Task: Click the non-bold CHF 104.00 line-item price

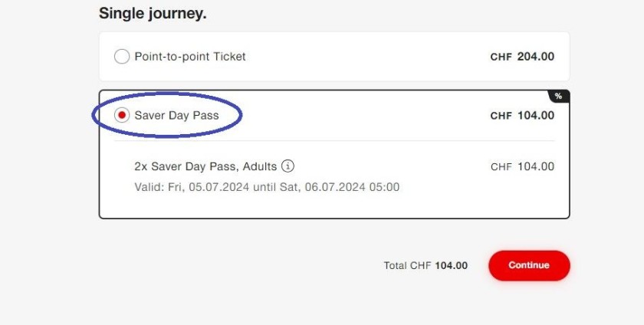Action: click(x=522, y=166)
